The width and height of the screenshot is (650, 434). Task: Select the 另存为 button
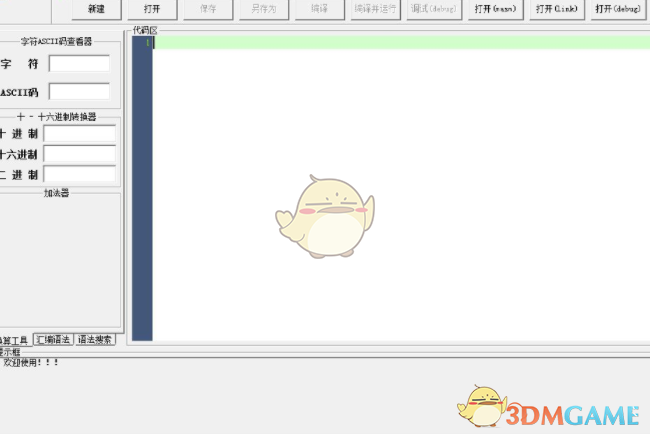click(264, 9)
